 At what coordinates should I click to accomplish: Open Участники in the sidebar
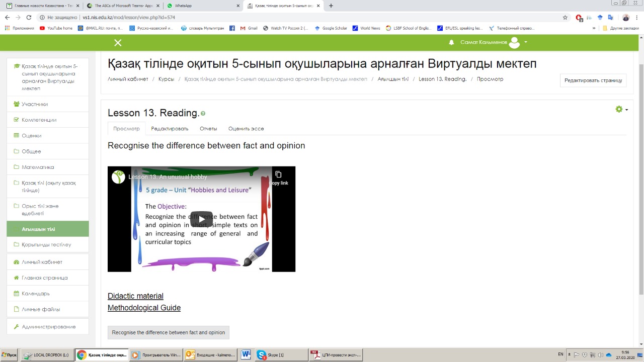35,104
